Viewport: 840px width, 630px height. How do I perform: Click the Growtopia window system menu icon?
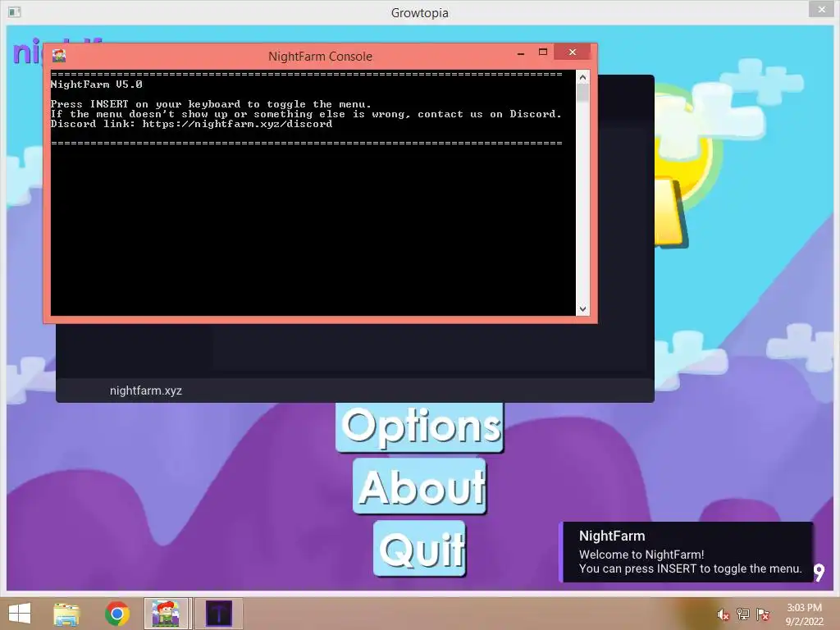point(15,11)
